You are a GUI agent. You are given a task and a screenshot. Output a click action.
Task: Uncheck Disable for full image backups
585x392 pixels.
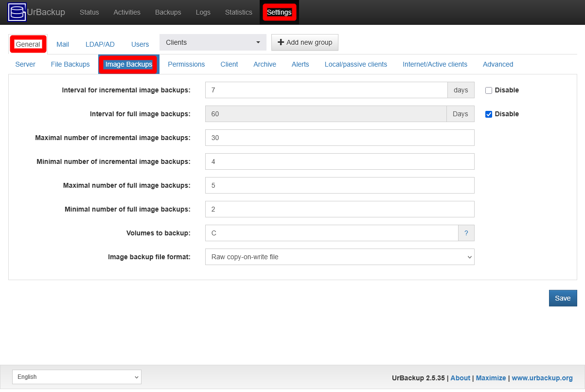click(488, 114)
